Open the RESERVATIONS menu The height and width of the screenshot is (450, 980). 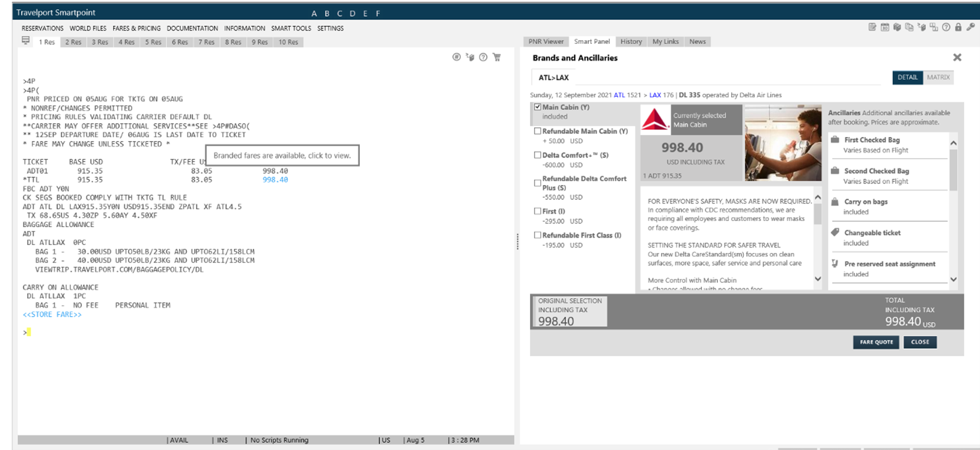click(43, 28)
